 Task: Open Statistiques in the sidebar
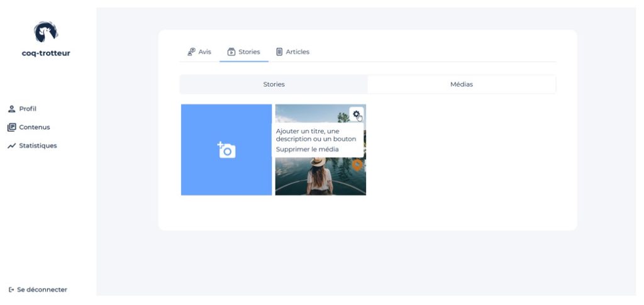pyautogui.click(x=32, y=146)
